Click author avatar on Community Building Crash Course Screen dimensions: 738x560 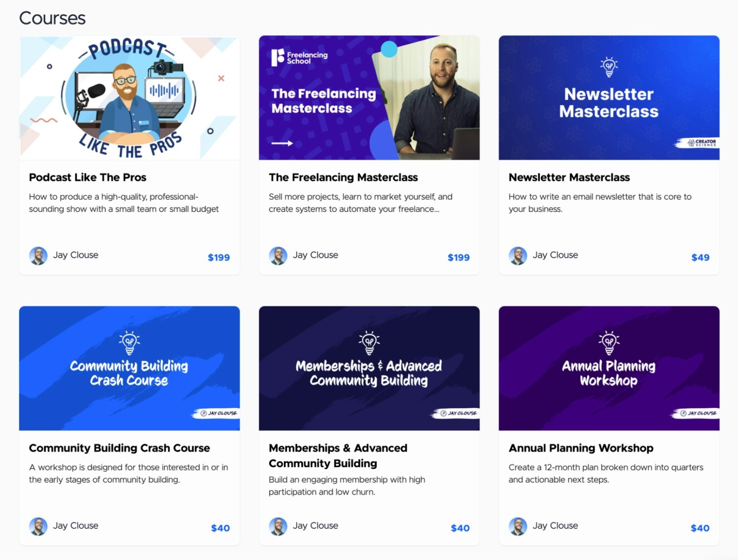tap(38, 527)
